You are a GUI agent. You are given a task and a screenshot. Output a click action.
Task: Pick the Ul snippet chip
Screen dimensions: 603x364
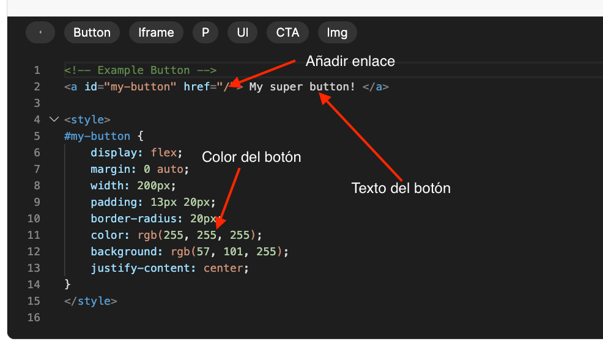(x=243, y=32)
